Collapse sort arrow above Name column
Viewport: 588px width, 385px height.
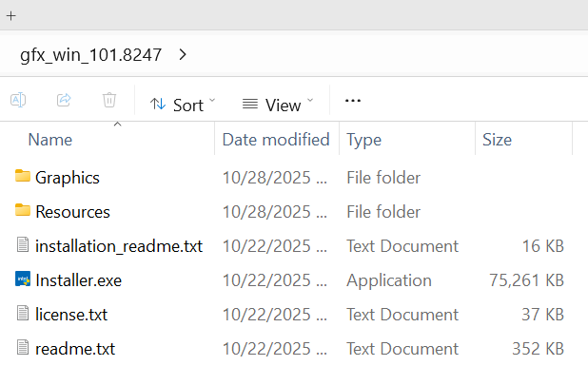(x=117, y=125)
